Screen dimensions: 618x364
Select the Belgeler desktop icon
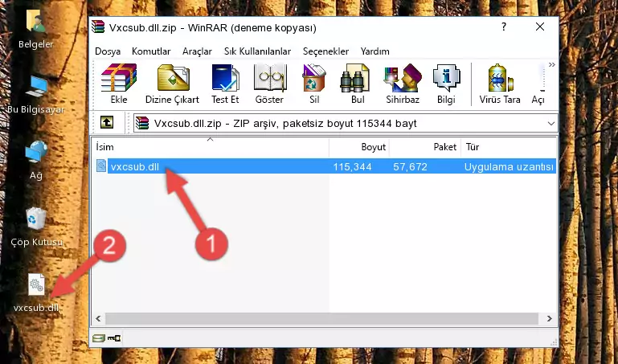pyautogui.click(x=36, y=30)
